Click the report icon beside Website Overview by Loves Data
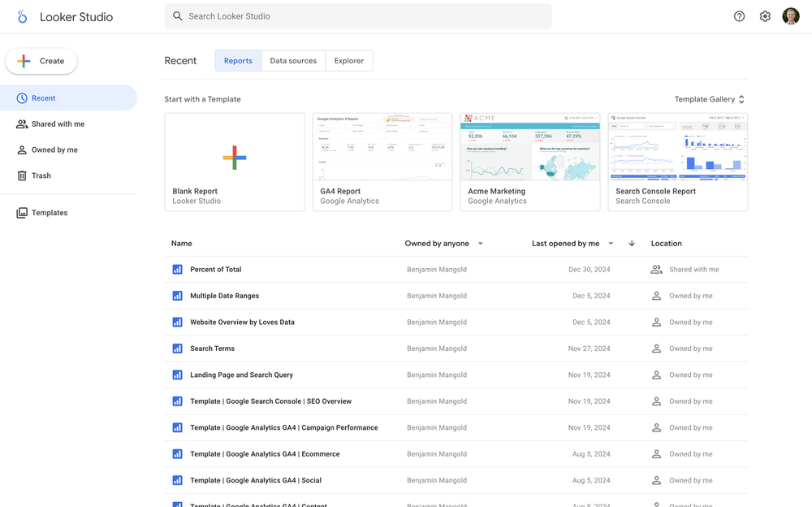812x507 pixels. pyautogui.click(x=177, y=323)
